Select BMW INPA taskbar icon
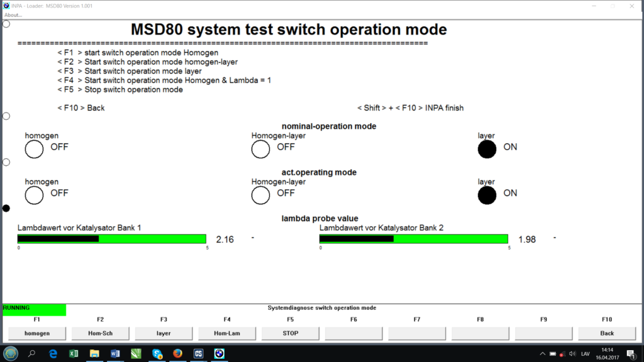 (x=219, y=353)
